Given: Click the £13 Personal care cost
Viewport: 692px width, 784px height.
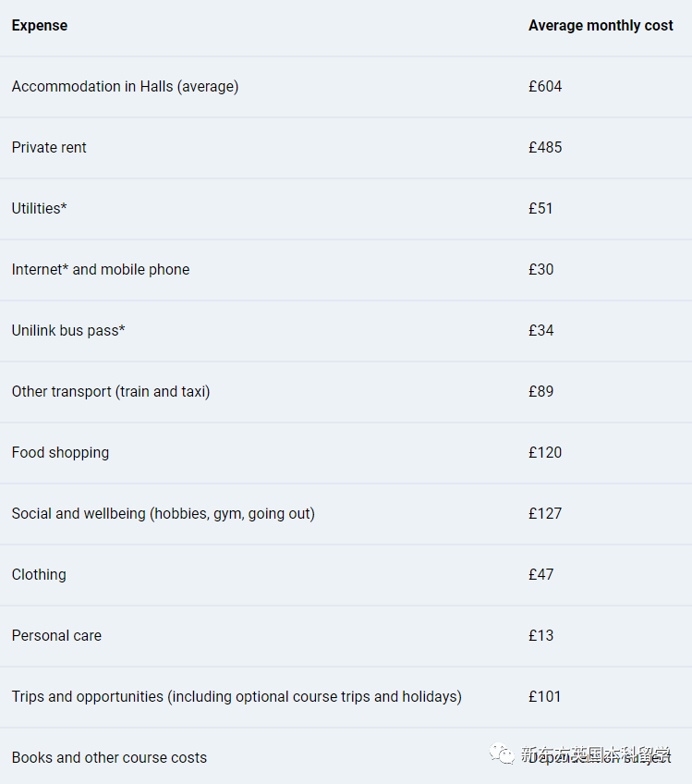Looking at the screenshot, I should click(541, 635).
